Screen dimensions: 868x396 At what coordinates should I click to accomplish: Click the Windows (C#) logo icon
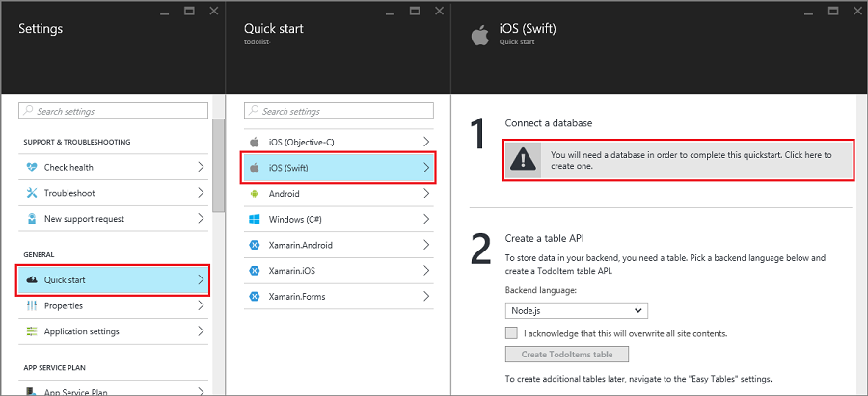click(x=255, y=219)
